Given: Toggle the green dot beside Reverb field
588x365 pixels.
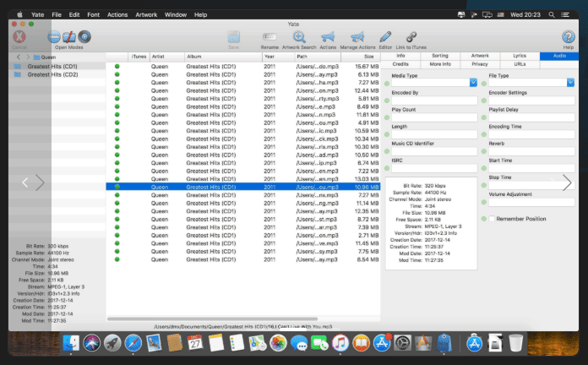Looking at the screenshot, I should pyautogui.click(x=484, y=151).
